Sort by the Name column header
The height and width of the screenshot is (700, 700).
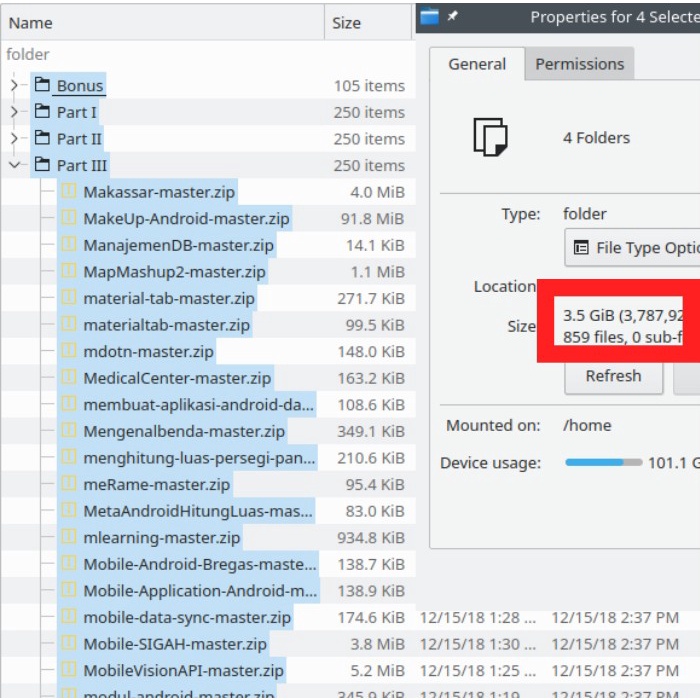tap(162, 23)
